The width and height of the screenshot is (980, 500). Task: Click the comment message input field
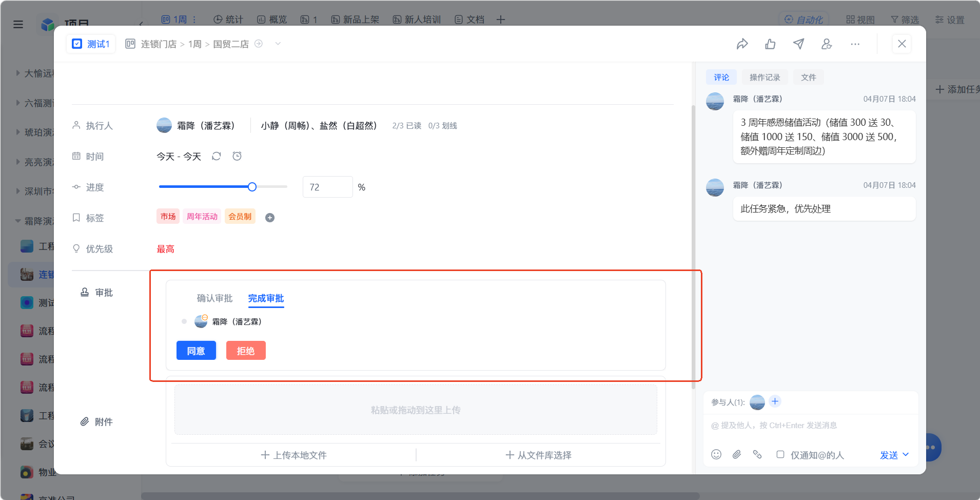pyautogui.click(x=811, y=426)
